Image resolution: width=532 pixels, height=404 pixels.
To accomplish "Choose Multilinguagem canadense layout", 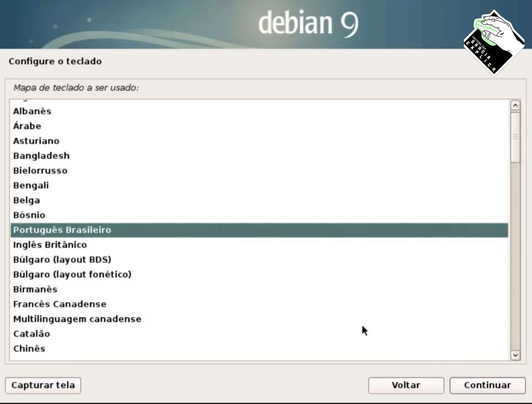I will click(259, 319).
